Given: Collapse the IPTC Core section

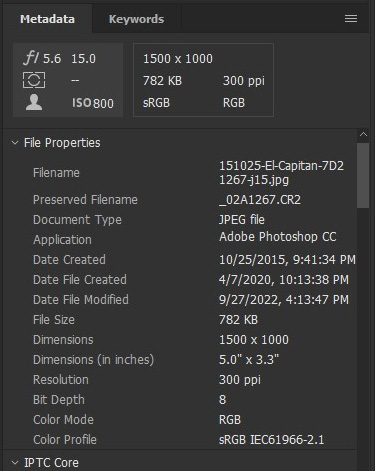Looking at the screenshot, I should [x=15, y=463].
